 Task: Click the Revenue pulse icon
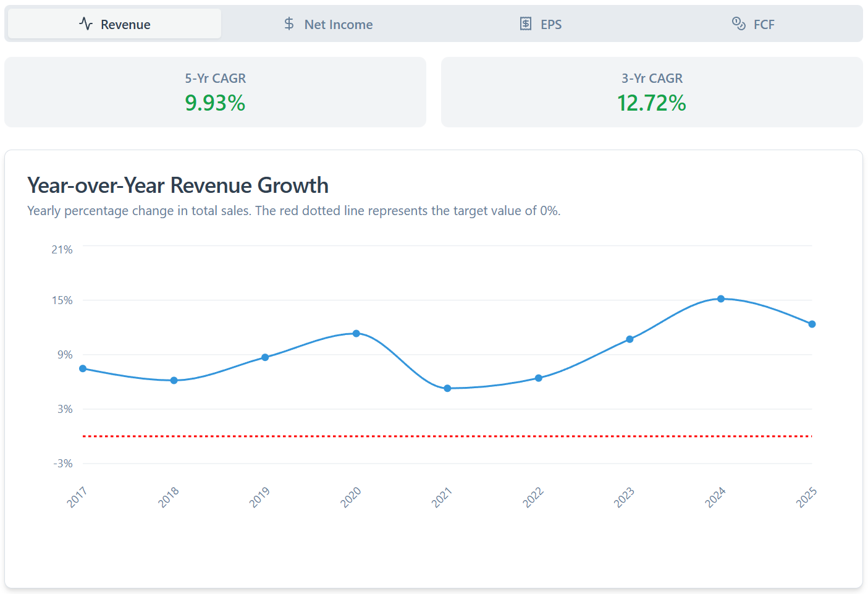pyautogui.click(x=86, y=24)
